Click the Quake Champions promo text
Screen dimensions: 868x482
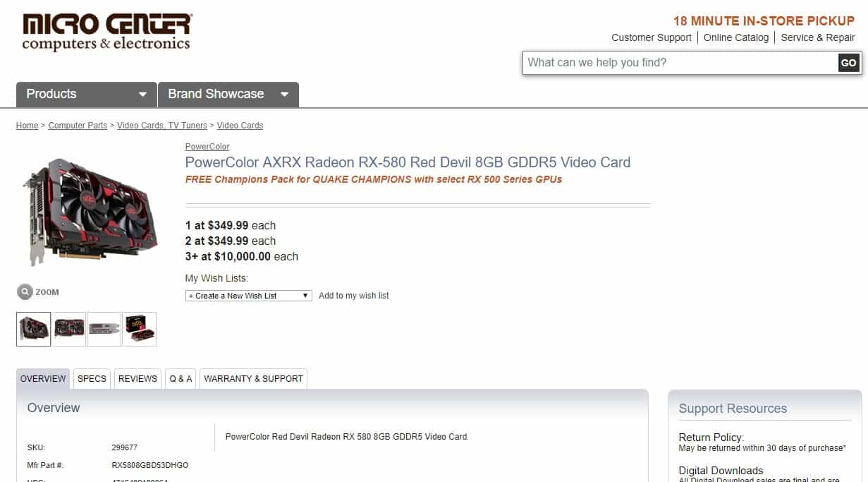coord(374,179)
